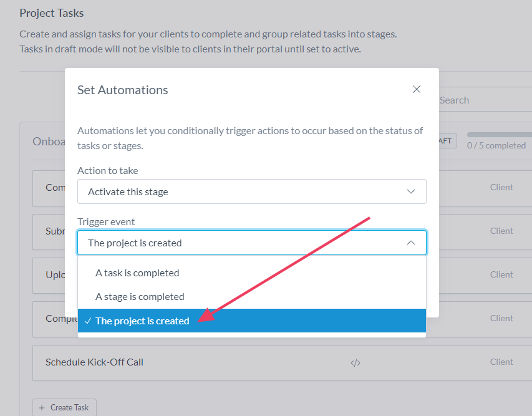Open the Schedule Kick-Off Call task
Viewport: 532px width, 416px height.
coord(94,362)
